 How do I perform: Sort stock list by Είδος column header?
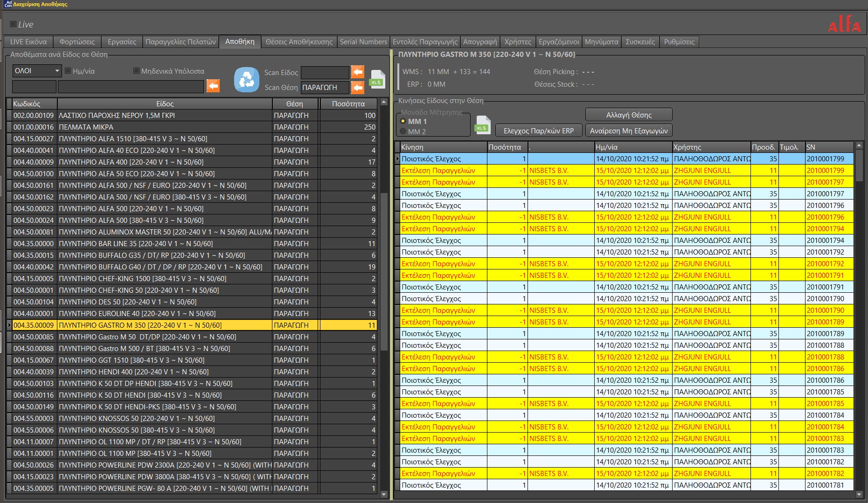point(165,103)
